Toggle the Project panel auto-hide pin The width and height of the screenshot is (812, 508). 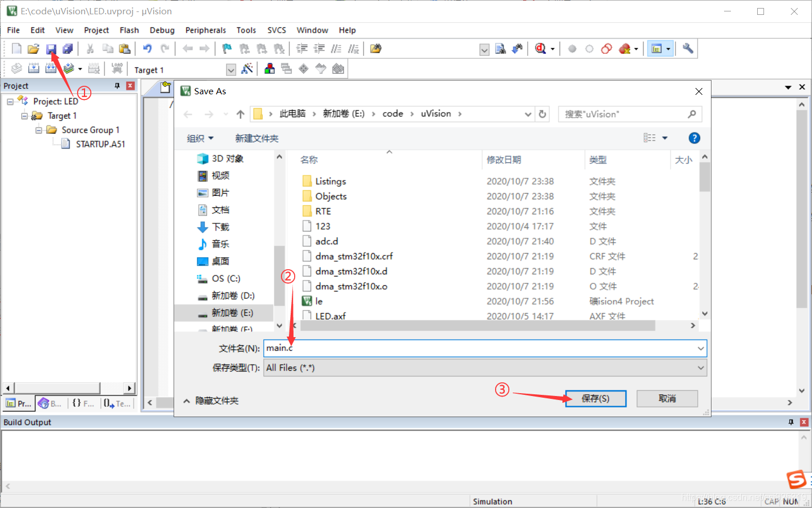[118, 86]
